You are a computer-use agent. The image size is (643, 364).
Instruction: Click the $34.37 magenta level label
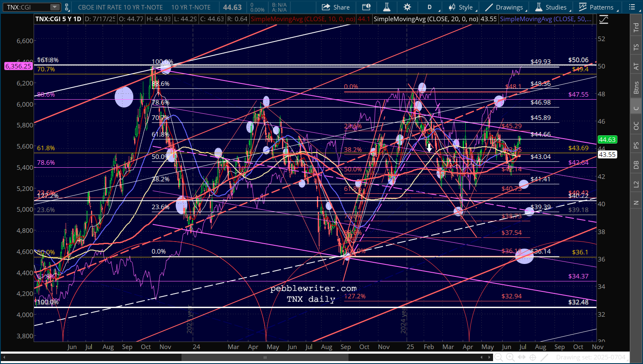579,276
